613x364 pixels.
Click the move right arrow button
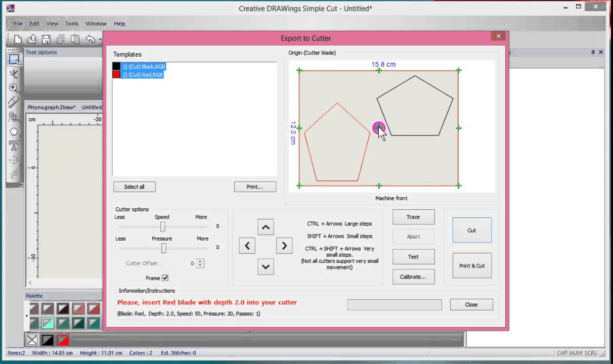284,246
